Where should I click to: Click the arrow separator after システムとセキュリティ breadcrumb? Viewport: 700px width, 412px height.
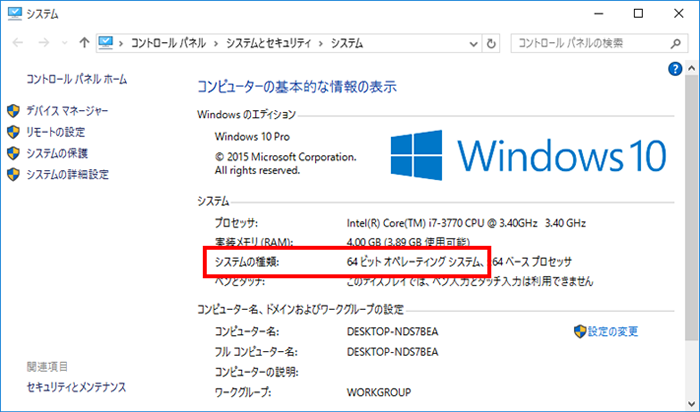(321, 44)
